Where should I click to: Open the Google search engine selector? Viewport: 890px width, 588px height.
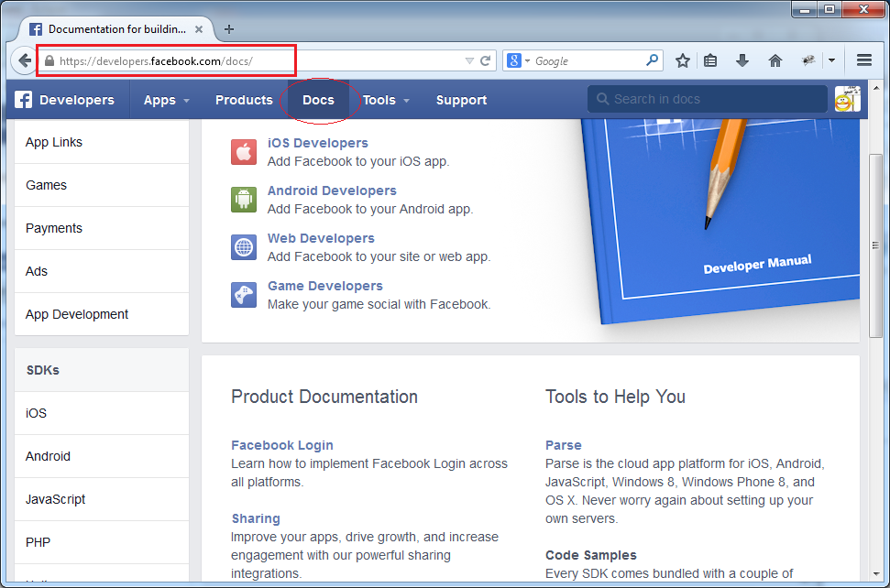[519, 60]
